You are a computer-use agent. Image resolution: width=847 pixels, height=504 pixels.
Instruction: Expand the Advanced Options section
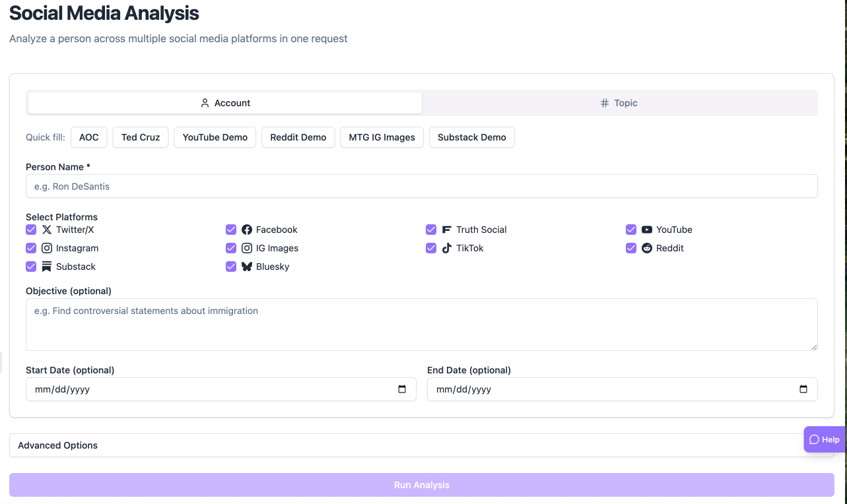pyautogui.click(x=421, y=445)
